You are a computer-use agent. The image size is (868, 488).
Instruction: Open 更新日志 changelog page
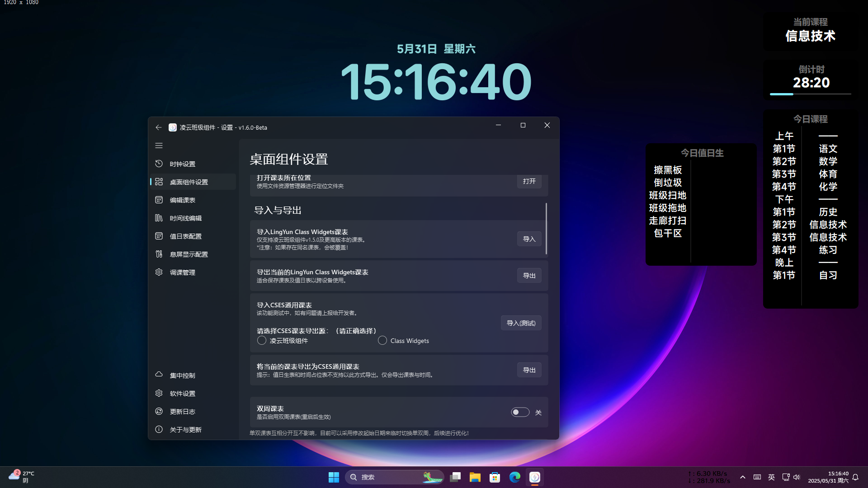tap(182, 412)
